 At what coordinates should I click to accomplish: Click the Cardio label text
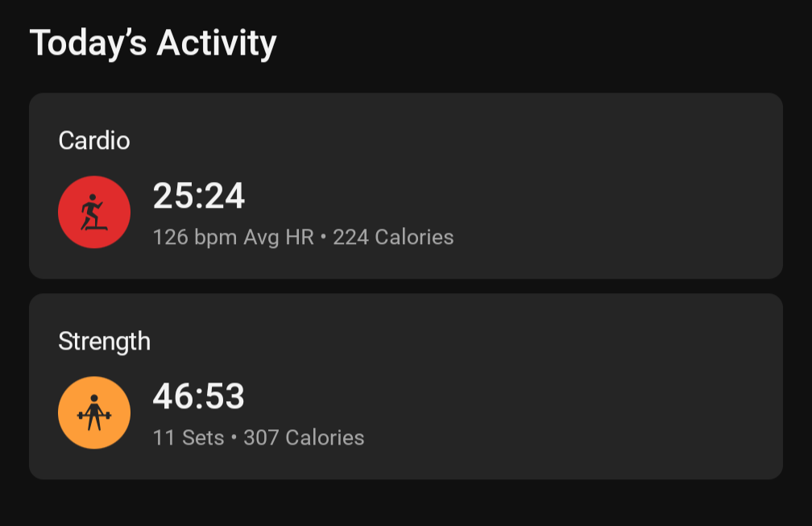[x=94, y=140]
